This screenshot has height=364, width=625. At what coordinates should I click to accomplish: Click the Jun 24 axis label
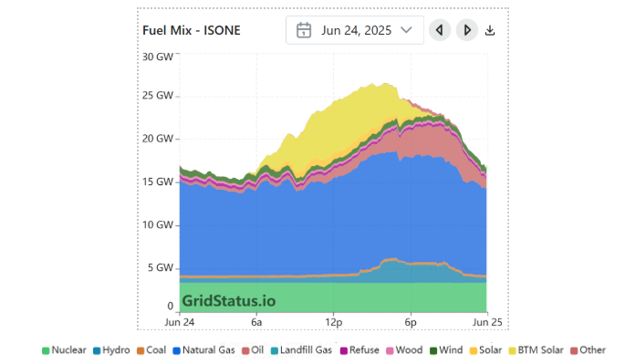pos(180,322)
